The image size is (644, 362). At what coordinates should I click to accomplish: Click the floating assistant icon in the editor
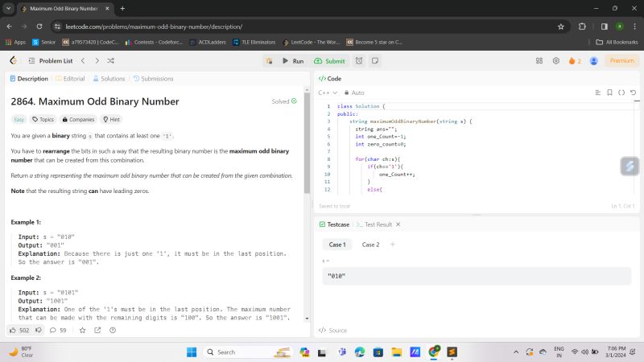630,167
